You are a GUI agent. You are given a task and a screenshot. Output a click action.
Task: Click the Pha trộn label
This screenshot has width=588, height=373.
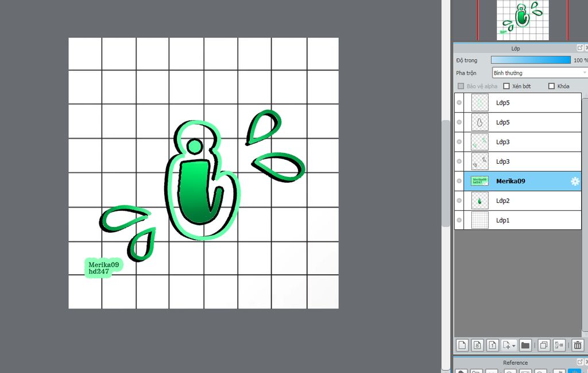click(x=466, y=73)
